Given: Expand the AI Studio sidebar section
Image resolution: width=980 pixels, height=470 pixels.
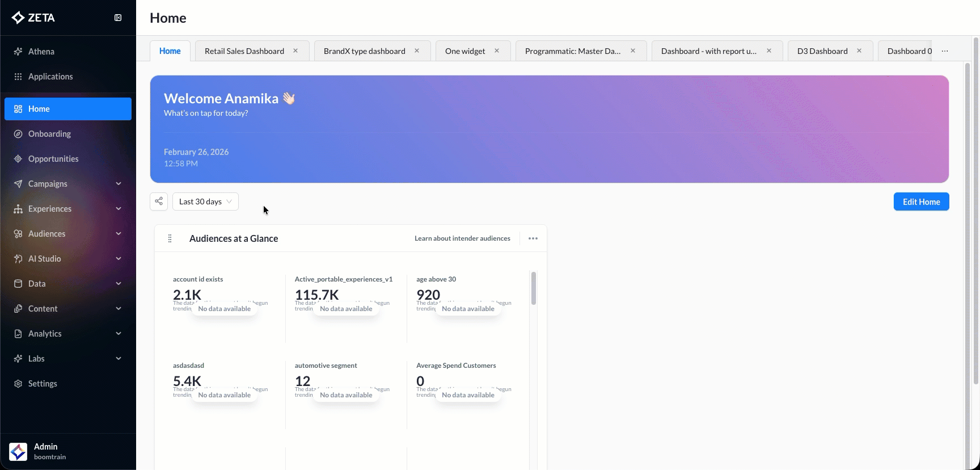Looking at the screenshot, I should 119,259.
